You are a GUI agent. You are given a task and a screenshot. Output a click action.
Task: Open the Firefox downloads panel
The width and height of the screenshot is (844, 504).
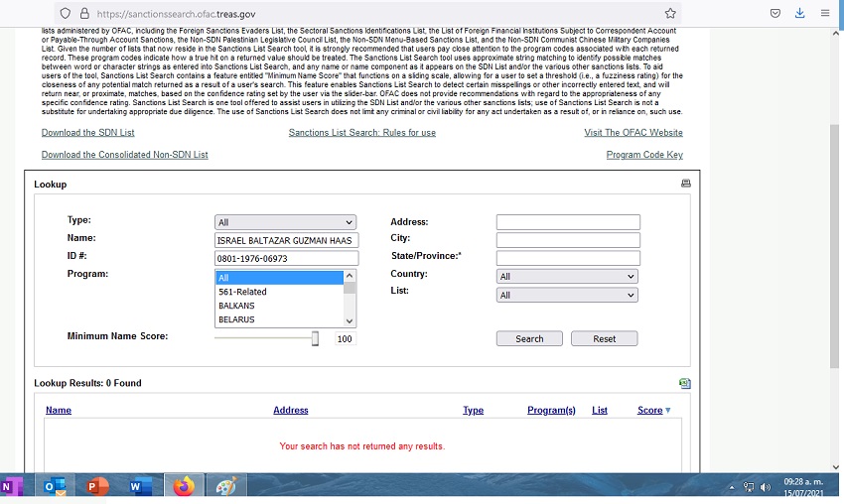(x=800, y=14)
